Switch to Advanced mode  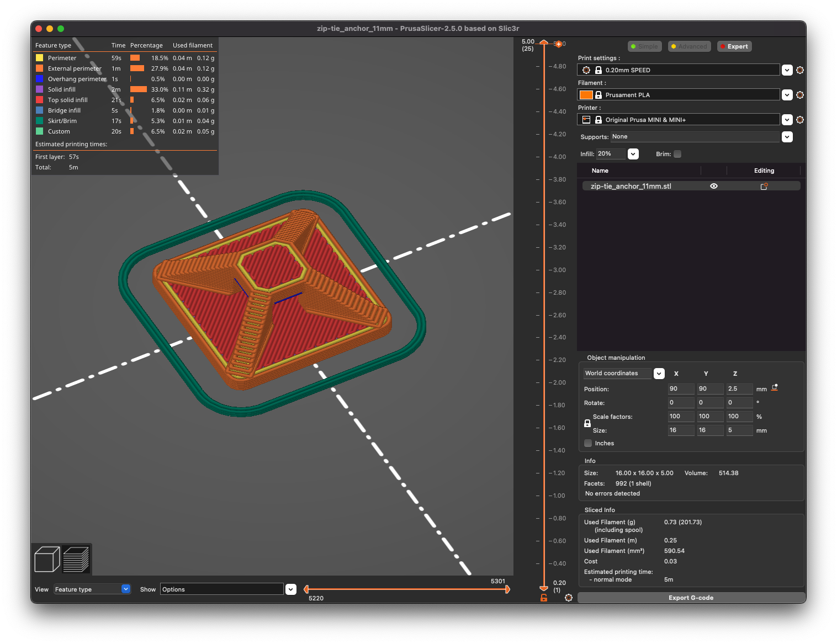coord(688,46)
